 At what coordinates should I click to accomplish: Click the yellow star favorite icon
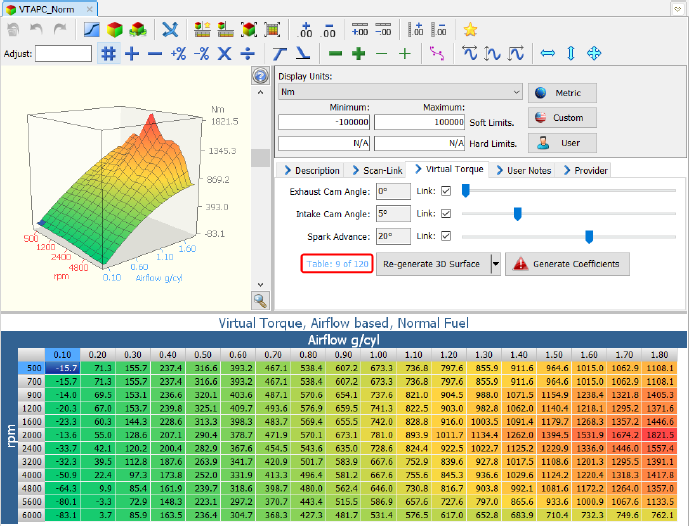[471, 29]
